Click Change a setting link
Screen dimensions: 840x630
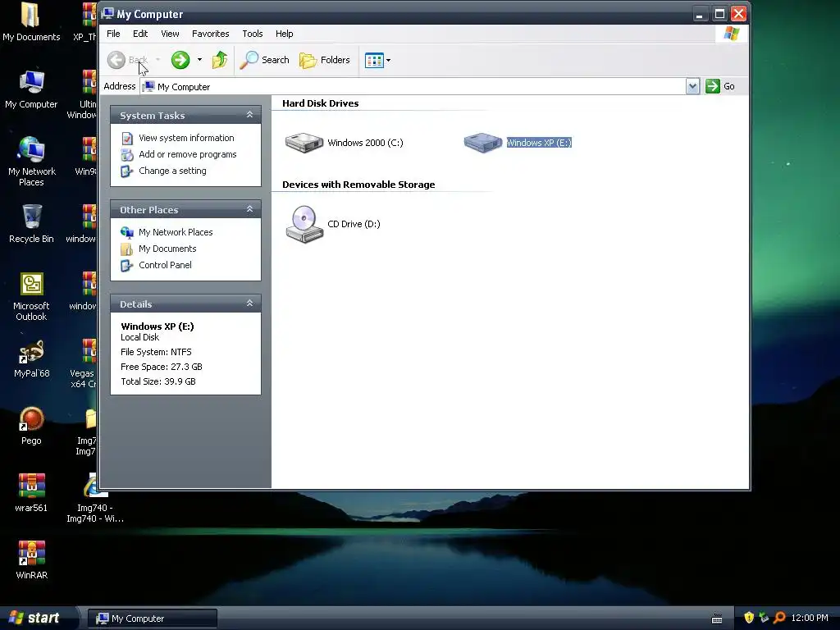[x=172, y=171]
